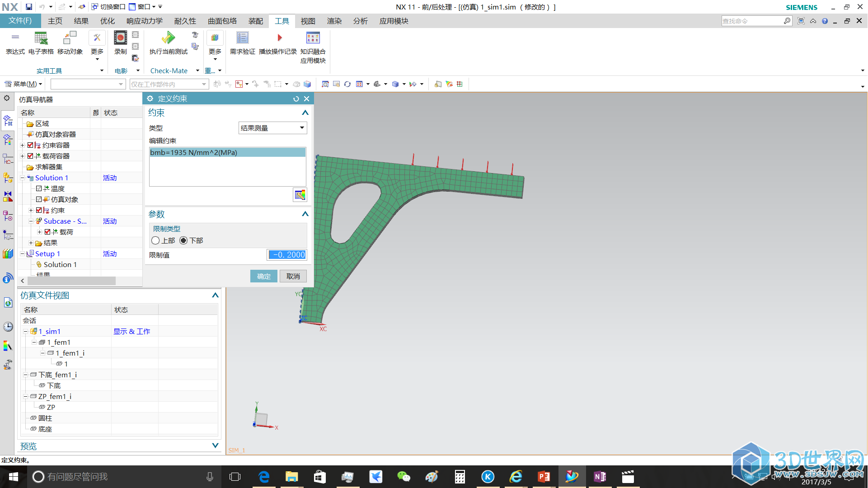The width and height of the screenshot is (868, 488).
Task: Switch to the 优化 ribbon tab
Action: [x=108, y=21]
